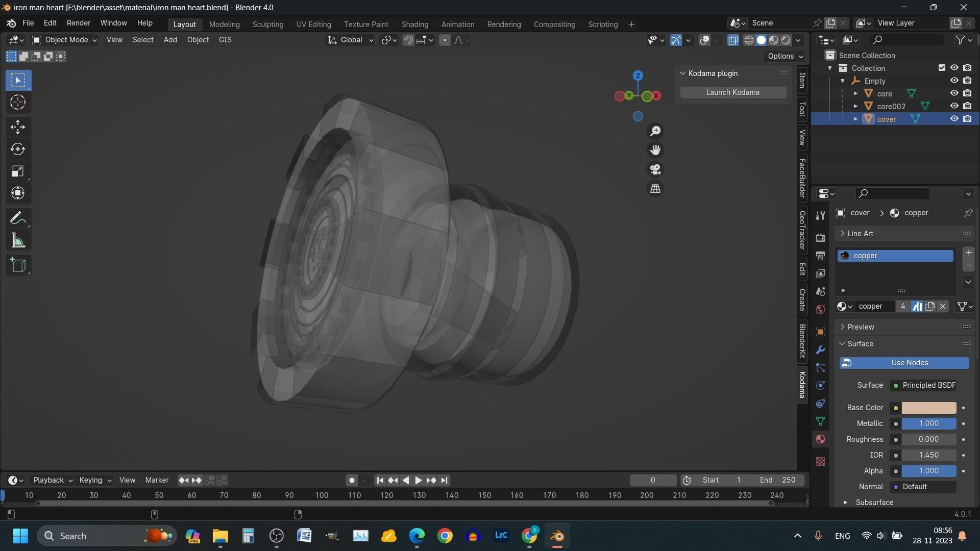Image resolution: width=980 pixels, height=551 pixels.
Task: Open the Add menu in viewport
Action: (x=170, y=40)
